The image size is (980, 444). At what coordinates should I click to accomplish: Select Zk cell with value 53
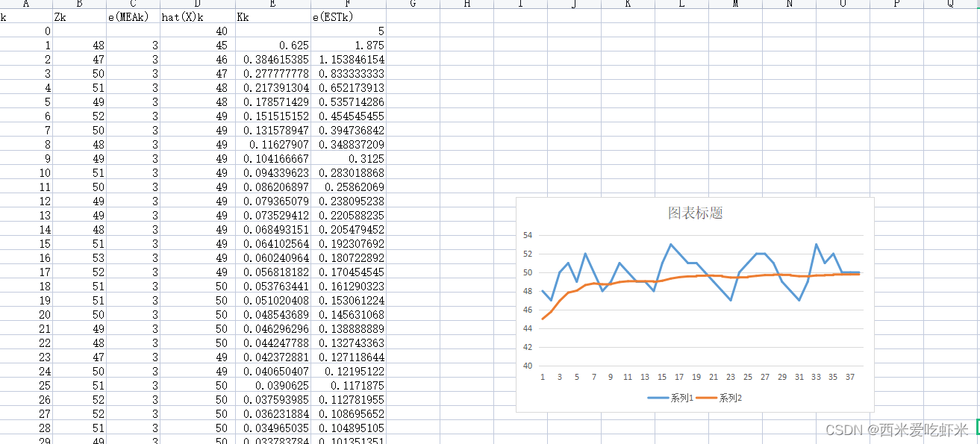80,257
